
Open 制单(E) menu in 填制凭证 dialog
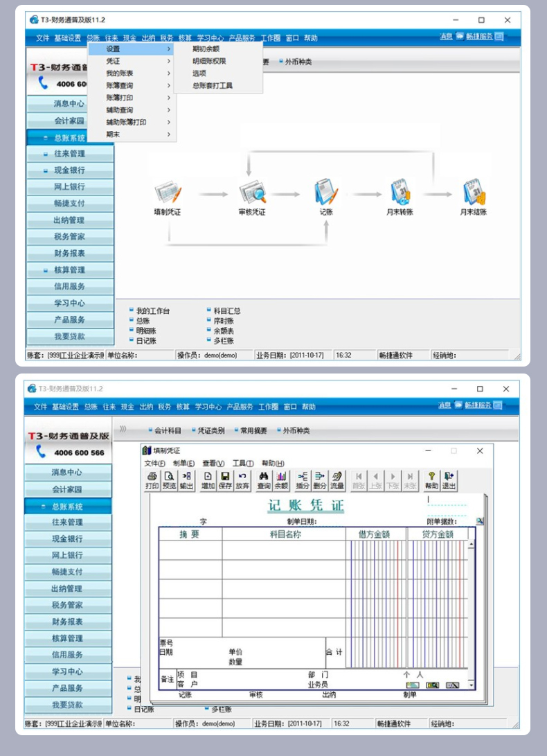183,464
